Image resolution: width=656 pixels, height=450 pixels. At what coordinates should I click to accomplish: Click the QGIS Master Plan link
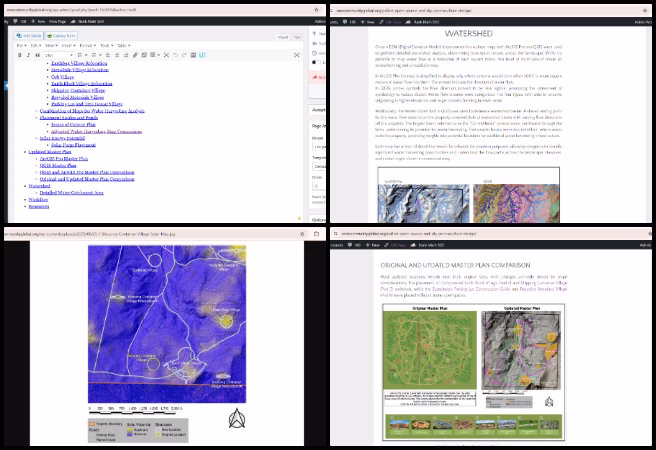[x=58, y=166]
